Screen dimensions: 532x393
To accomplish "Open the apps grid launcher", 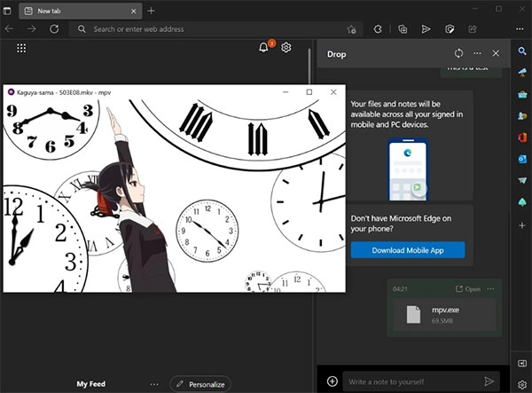I will (21, 48).
